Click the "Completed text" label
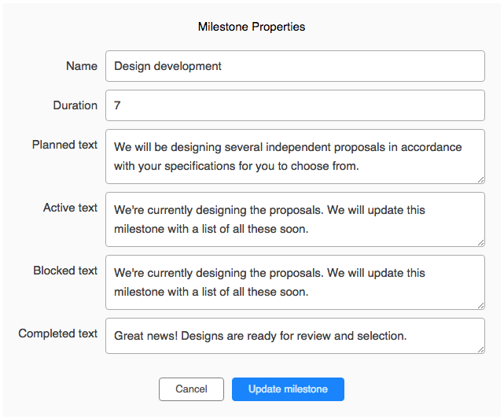The image size is (504, 420). click(x=58, y=333)
